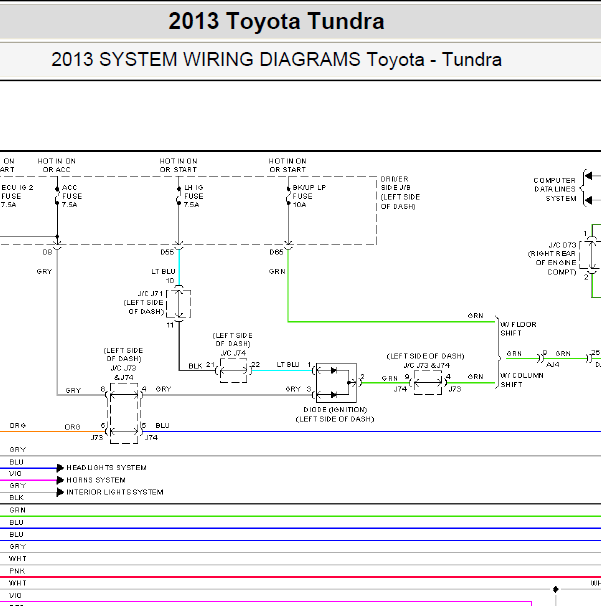Image resolution: width=601 pixels, height=606 pixels.
Task: Click the INTERIOR LIGHTS SYSTEM reference
Action: [115, 492]
